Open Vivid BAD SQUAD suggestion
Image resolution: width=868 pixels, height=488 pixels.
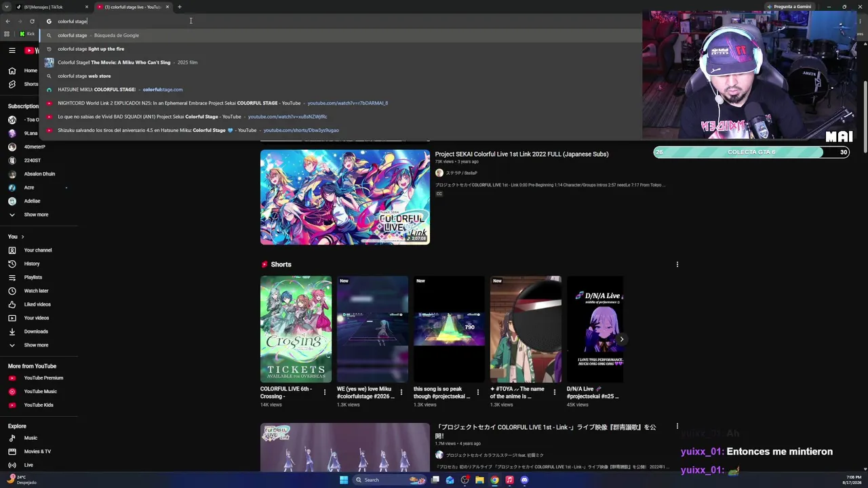pyautogui.click(x=340, y=117)
